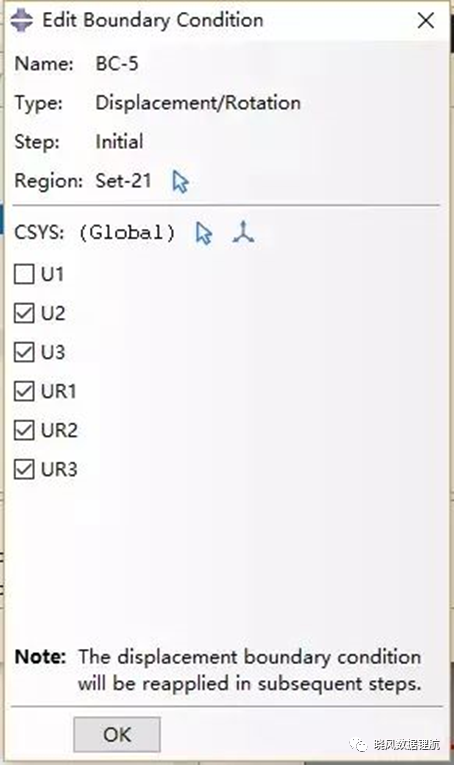Click the edit region arrow next to Set-21
Screen dimensions: 454x765
[x=180, y=181]
